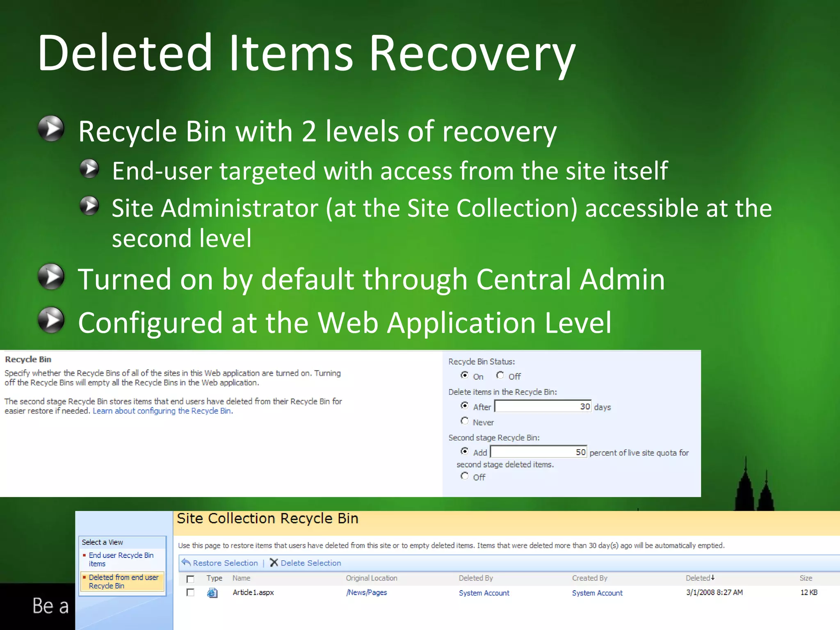
Task: Click the Select a View header
Action: [x=102, y=542]
